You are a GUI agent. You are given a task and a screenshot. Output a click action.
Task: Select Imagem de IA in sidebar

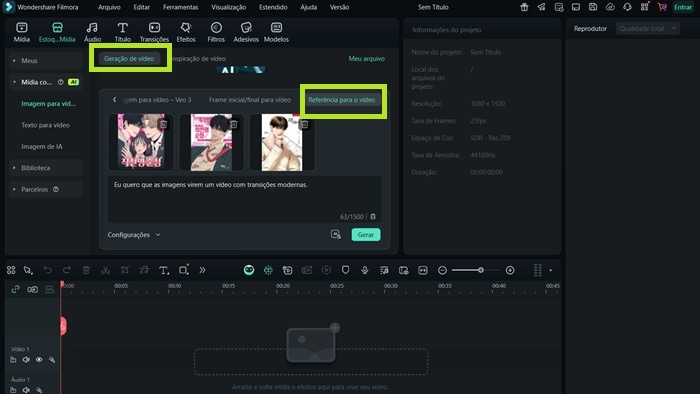tap(42, 146)
